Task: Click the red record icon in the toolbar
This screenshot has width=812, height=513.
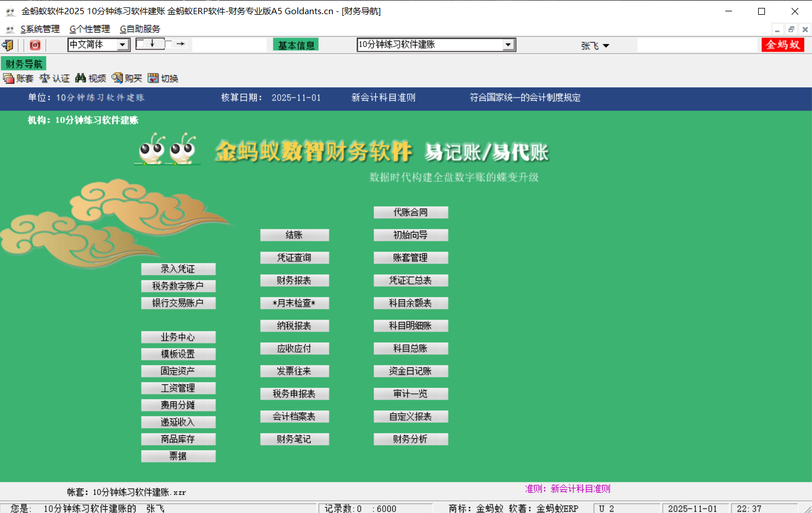Action: point(34,45)
